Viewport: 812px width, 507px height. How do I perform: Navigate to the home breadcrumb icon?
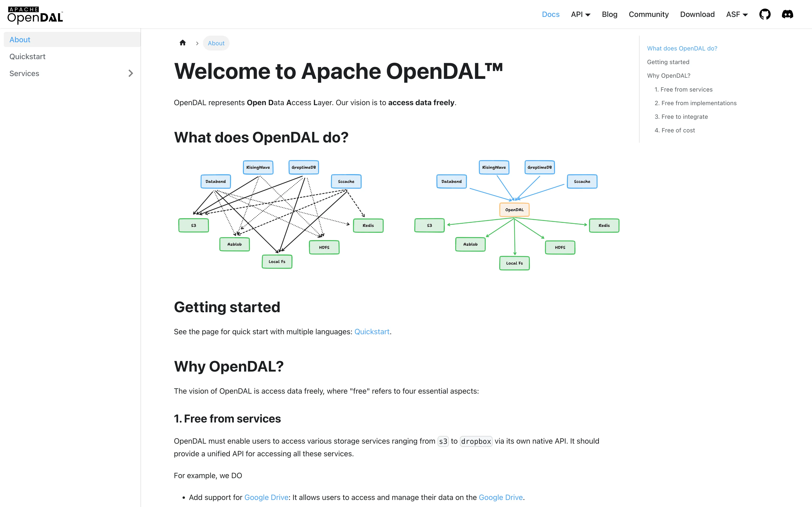pos(182,43)
